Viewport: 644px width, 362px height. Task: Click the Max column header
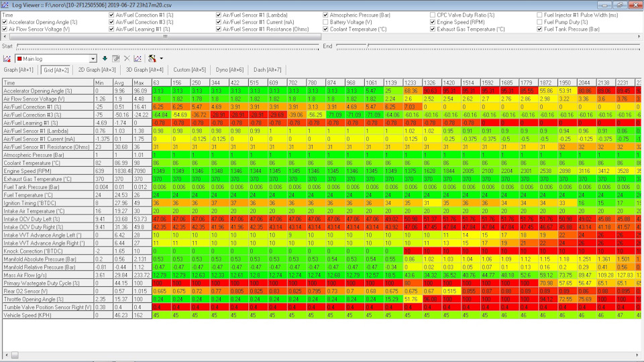point(142,82)
